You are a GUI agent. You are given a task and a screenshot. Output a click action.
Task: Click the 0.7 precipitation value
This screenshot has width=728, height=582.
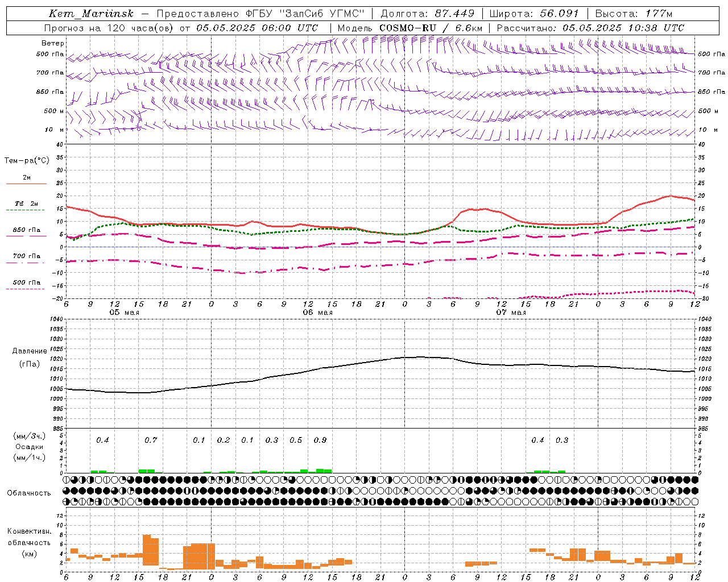151,440
